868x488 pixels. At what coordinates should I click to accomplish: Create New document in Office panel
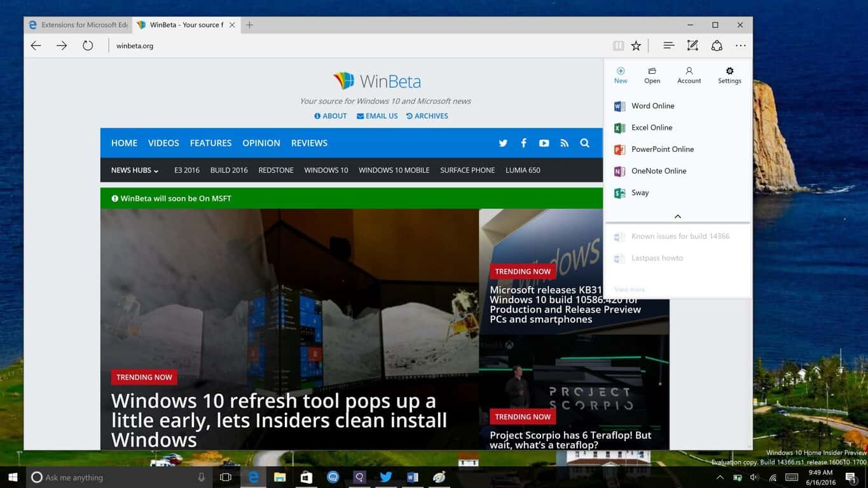click(x=621, y=76)
